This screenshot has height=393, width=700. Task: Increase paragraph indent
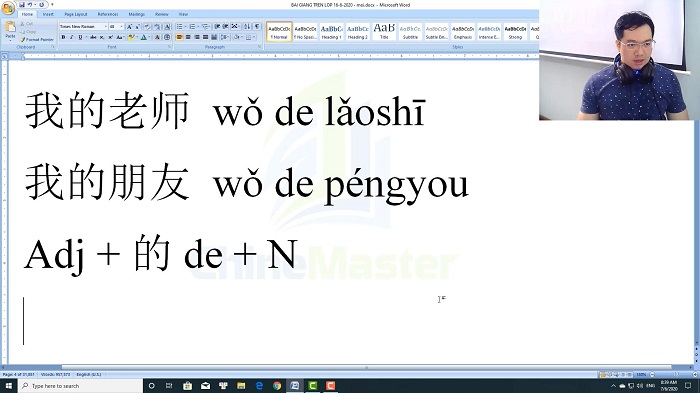tap(225, 27)
